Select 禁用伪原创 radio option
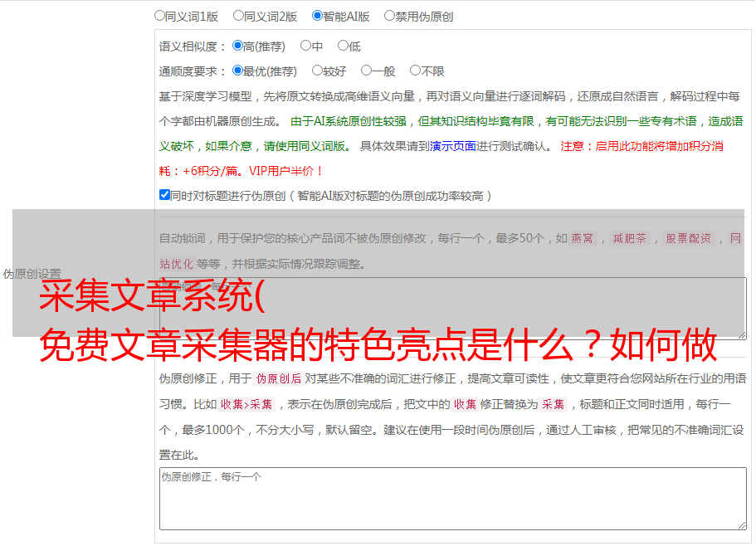 [389, 16]
